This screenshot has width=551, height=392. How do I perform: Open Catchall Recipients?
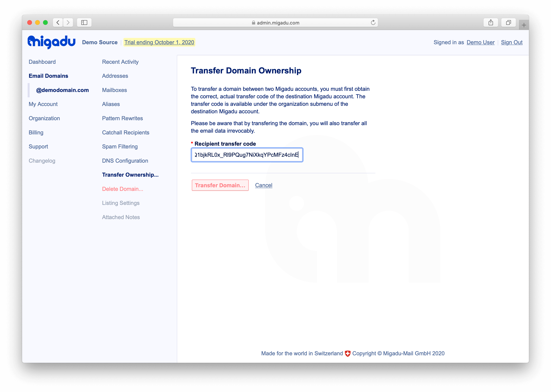coord(126,132)
